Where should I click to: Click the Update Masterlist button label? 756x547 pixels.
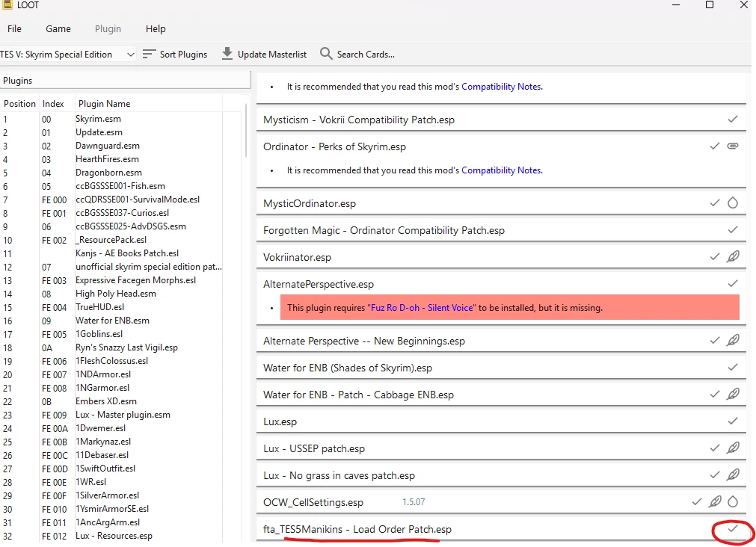[x=272, y=55]
